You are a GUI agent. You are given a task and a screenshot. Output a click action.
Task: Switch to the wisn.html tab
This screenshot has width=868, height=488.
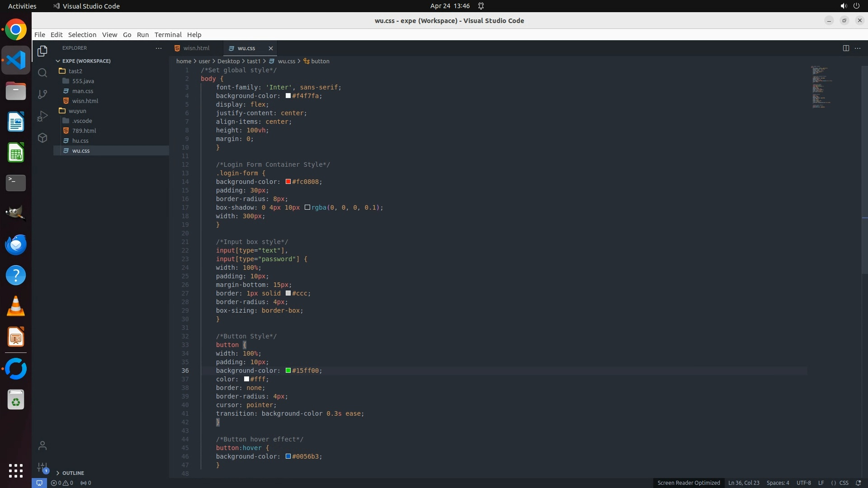[x=196, y=48]
